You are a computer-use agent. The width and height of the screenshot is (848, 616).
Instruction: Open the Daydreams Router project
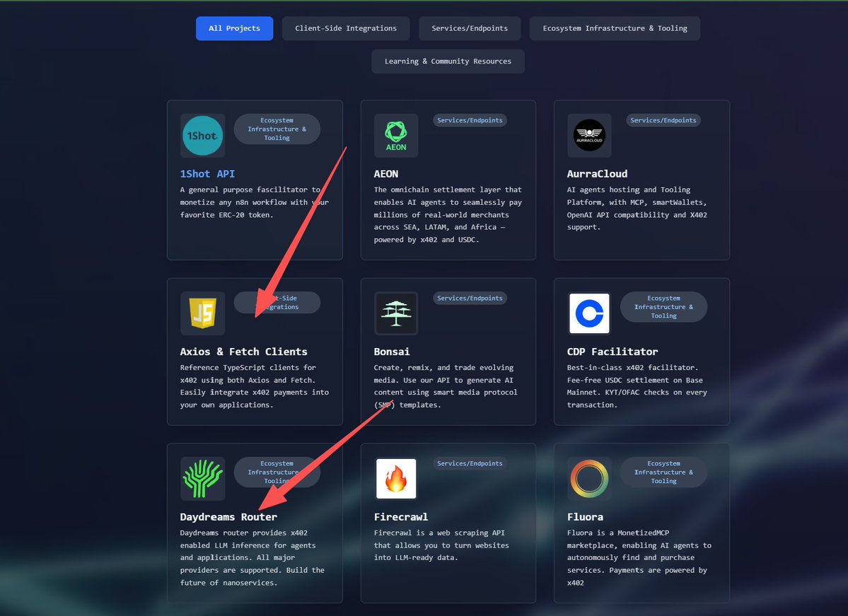pyautogui.click(x=228, y=517)
